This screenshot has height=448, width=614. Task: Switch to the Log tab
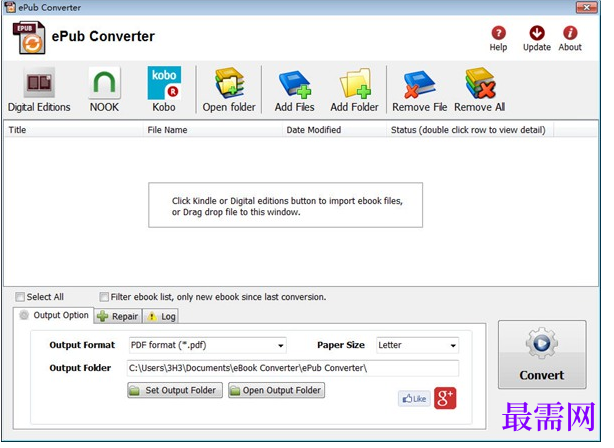point(161,316)
